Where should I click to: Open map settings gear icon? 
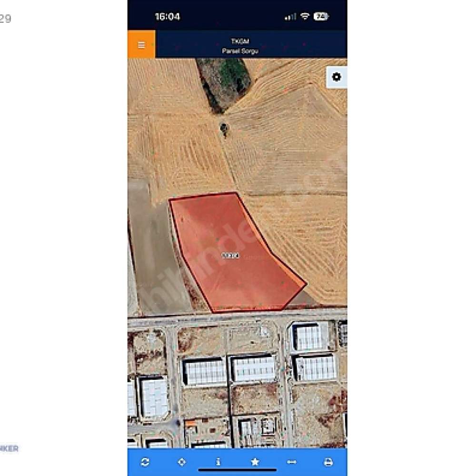click(337, 77)
